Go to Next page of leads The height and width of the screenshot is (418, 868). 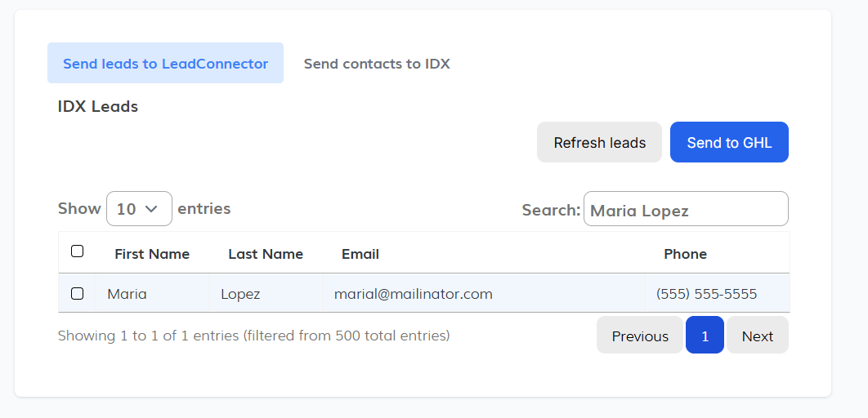click(757, 336)
